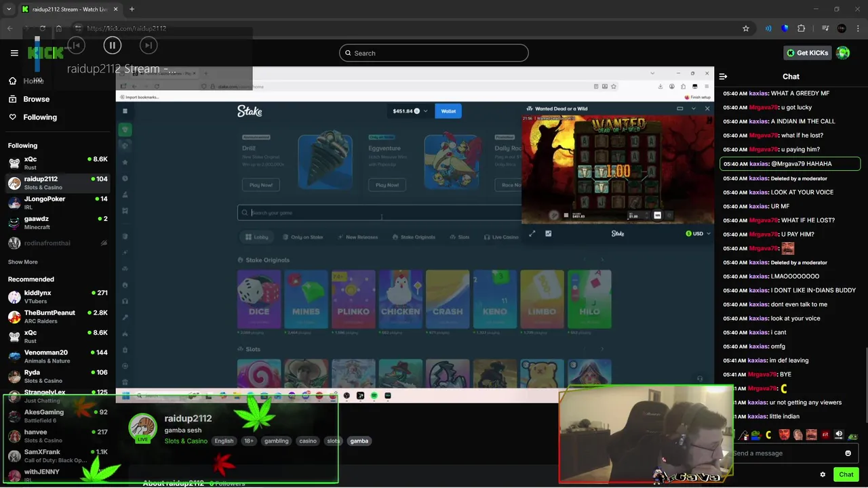Switch to Only on Stake tab
Image resolution: width=868 pixels, height=488 pixels.
pyautogui.click(x=302, y=237)
